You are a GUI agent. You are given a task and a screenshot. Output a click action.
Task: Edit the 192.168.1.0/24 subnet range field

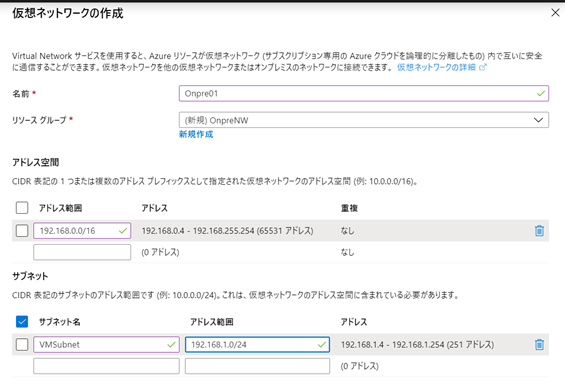click(257, 345)
